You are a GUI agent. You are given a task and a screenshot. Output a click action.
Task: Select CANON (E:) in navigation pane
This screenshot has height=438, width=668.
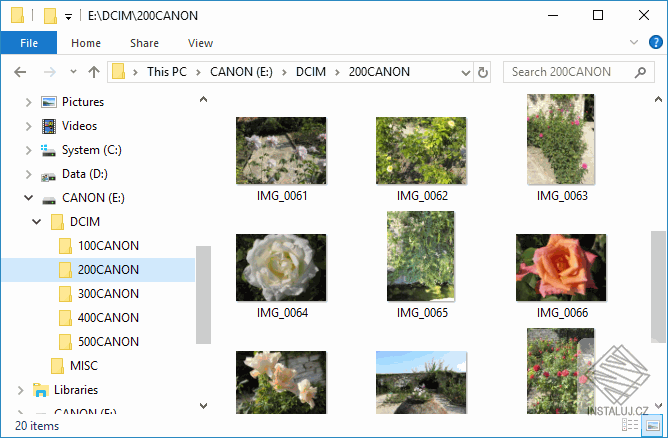point(93,198)
